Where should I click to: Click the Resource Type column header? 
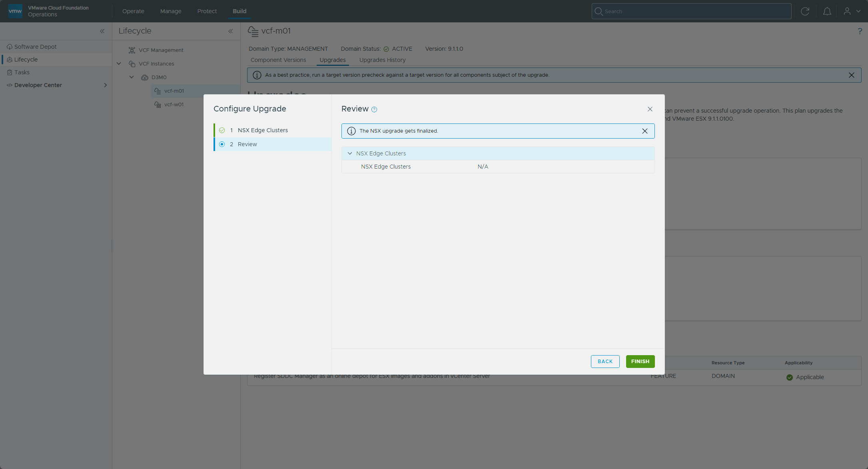tap(728, 363)
